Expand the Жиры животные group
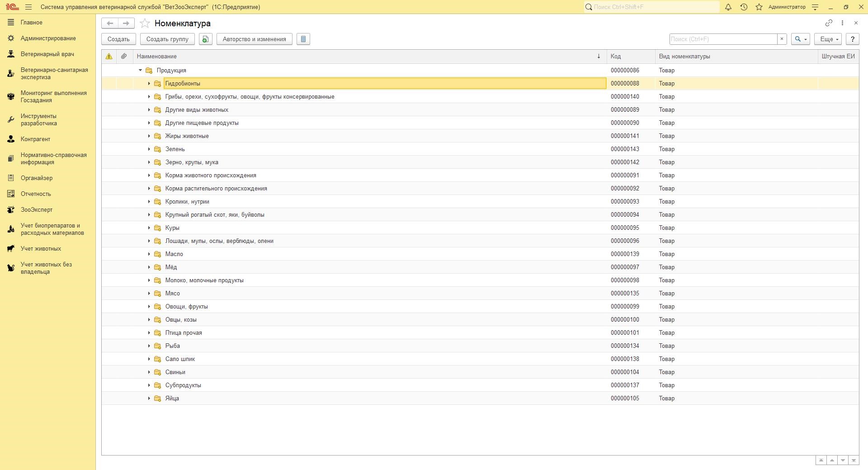Screen dimensions: 868x470 [149, 136]
